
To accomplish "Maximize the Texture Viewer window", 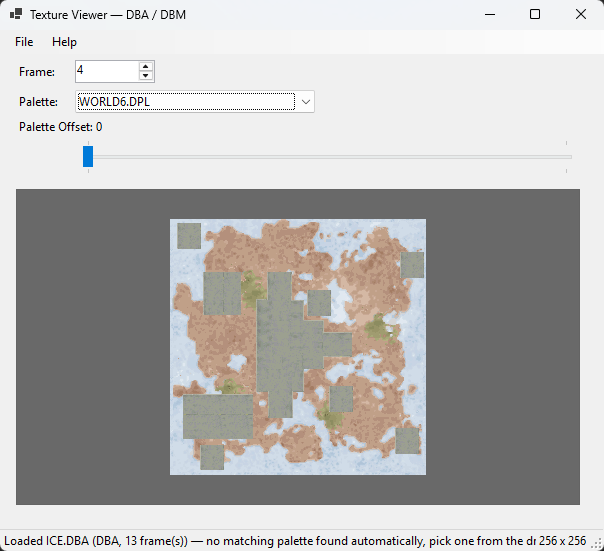I will pos(535,15).
